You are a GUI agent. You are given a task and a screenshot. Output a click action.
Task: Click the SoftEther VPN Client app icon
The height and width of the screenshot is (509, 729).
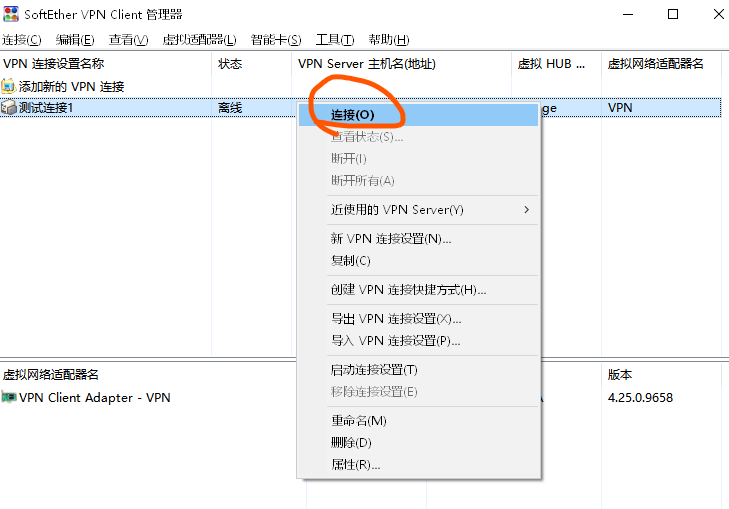click(11, 14)
